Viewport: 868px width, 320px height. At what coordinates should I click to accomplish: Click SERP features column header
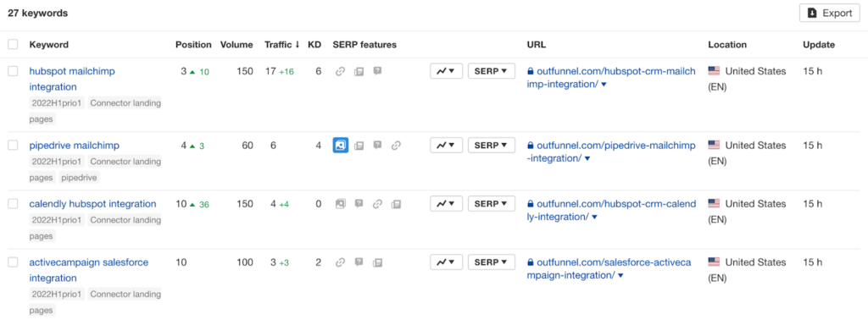click(x=364, y=45)
